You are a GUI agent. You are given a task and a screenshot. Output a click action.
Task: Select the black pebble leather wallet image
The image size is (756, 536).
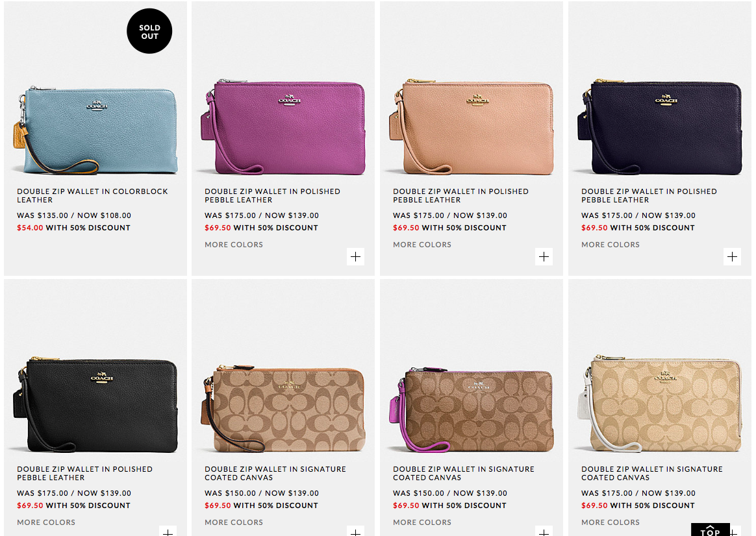tap(95, 404)
